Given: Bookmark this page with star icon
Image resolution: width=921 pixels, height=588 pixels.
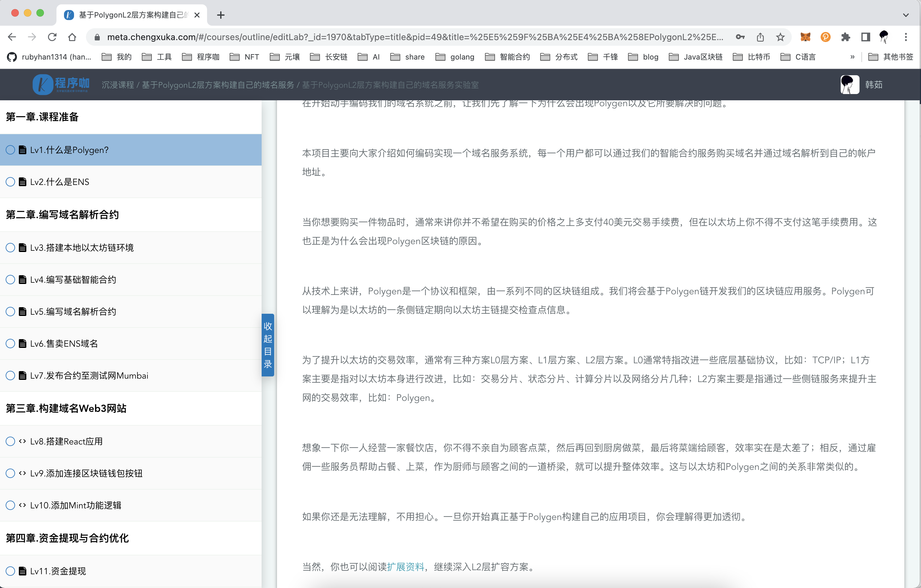Looking at the screenshot, I should coord(780,37).
